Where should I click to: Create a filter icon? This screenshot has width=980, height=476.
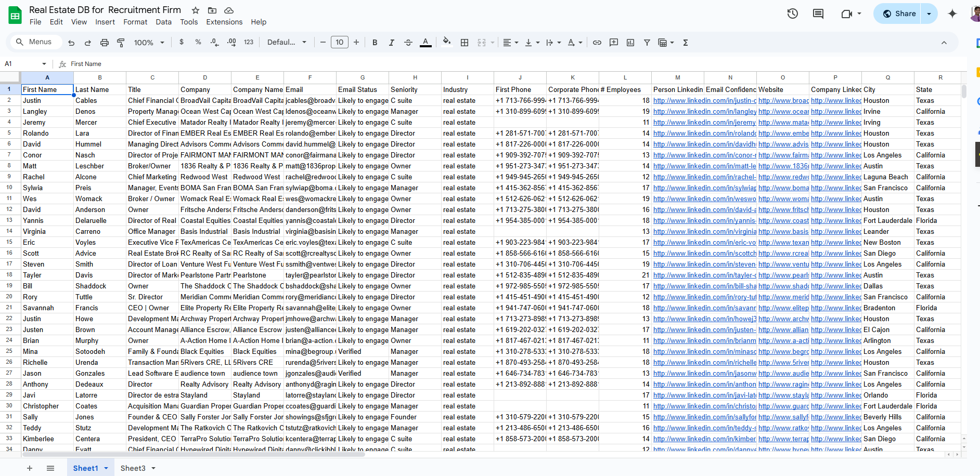[647, 43]
